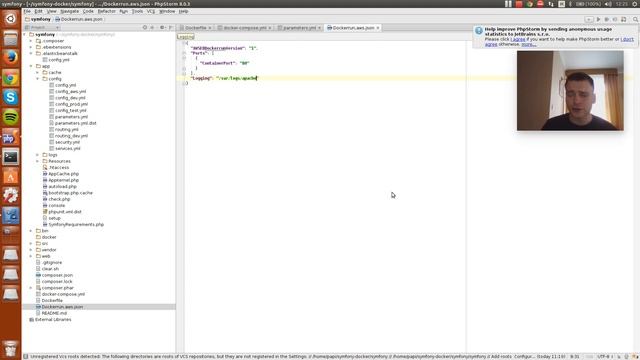Collapse the app folder
The width and height of the screenshot is (640, 360).
(31, 66)
